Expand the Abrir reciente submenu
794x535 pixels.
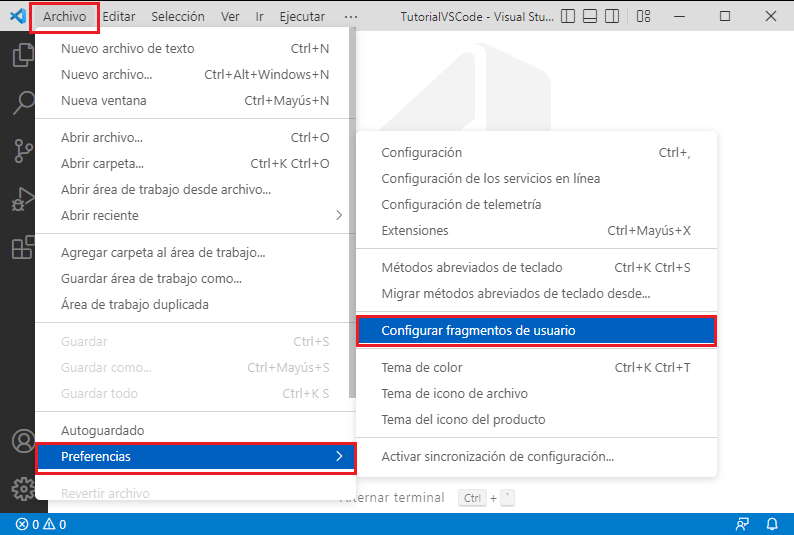(x=195, y=216)
